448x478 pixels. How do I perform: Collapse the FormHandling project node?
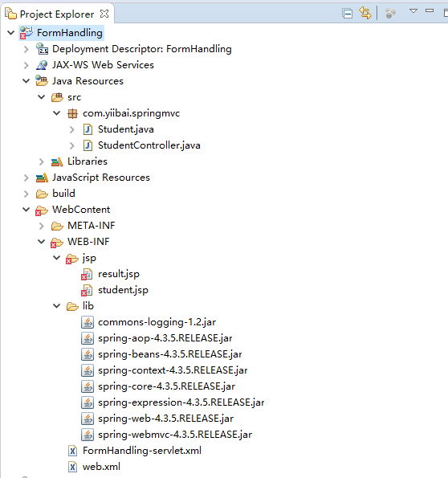pyautogui.click(x=11, y=33)
